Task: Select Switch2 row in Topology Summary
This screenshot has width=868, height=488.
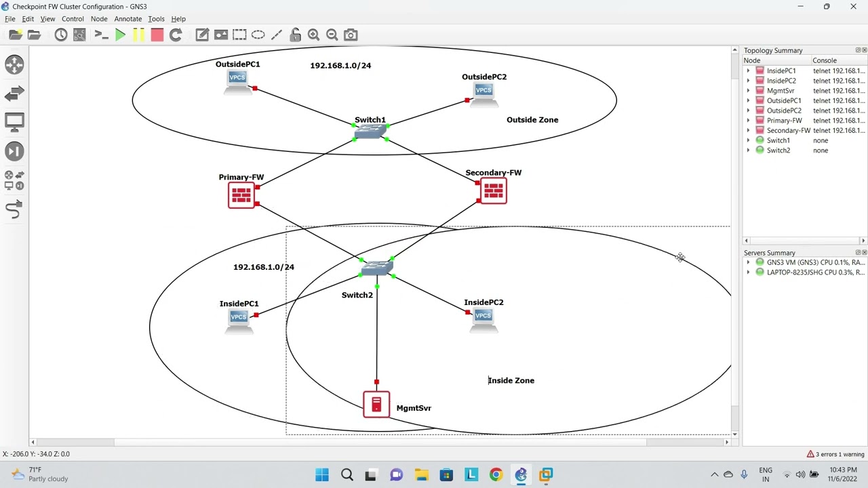Action: (x=805, y=150)
